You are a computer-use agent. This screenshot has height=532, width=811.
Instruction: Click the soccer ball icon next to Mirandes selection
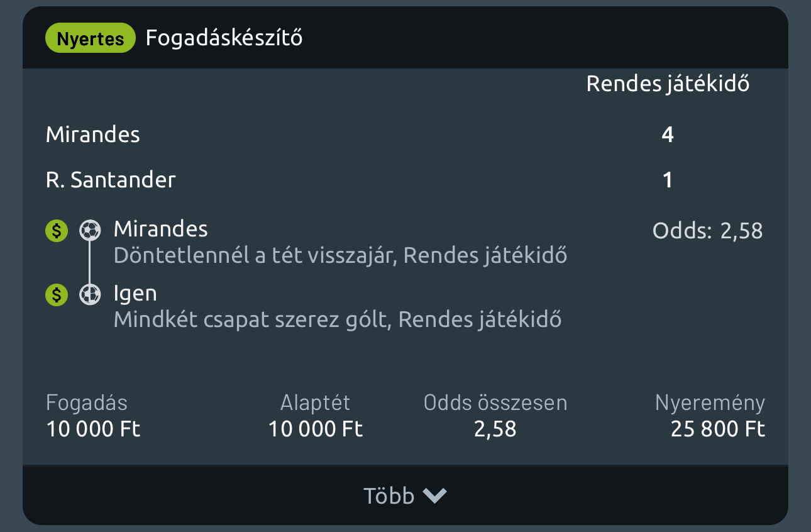(90, 231)
